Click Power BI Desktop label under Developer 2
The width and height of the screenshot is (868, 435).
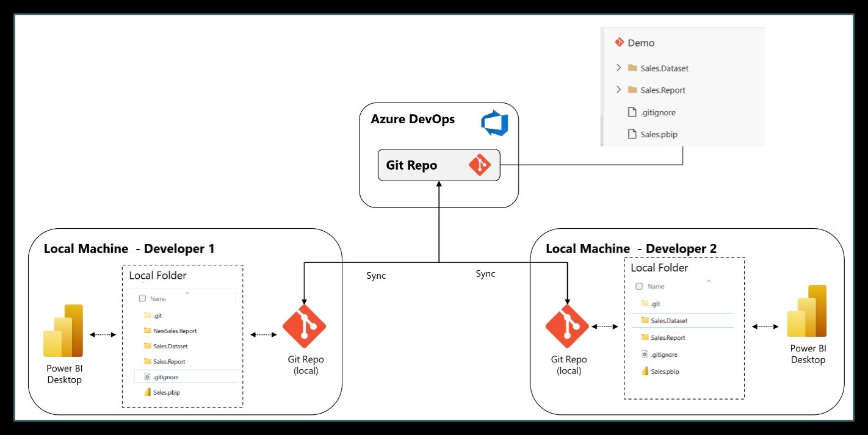point(808,354)
